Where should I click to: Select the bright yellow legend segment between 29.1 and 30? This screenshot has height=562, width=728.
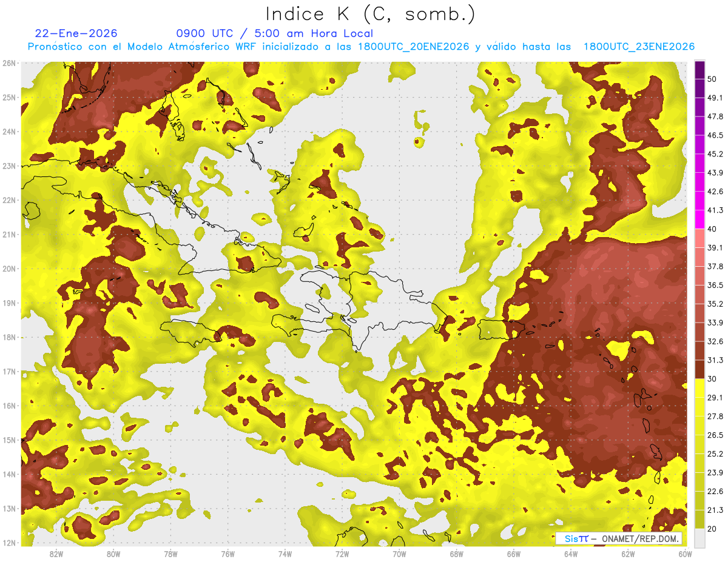pyautogui.click(x=700, y=388)
